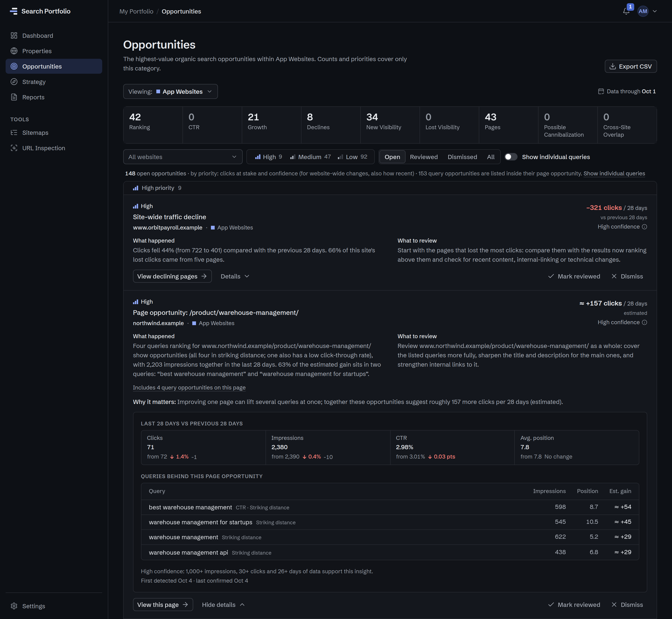Viewport: 672px width, 619px height.
Task: Click the AM user avatar
Action: 643,11
